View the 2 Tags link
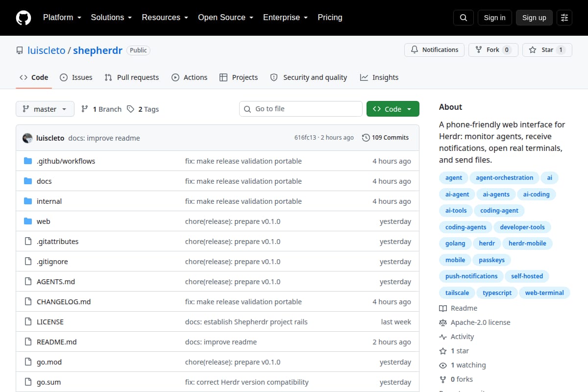The image size is (588, 392). click(143, 109)
